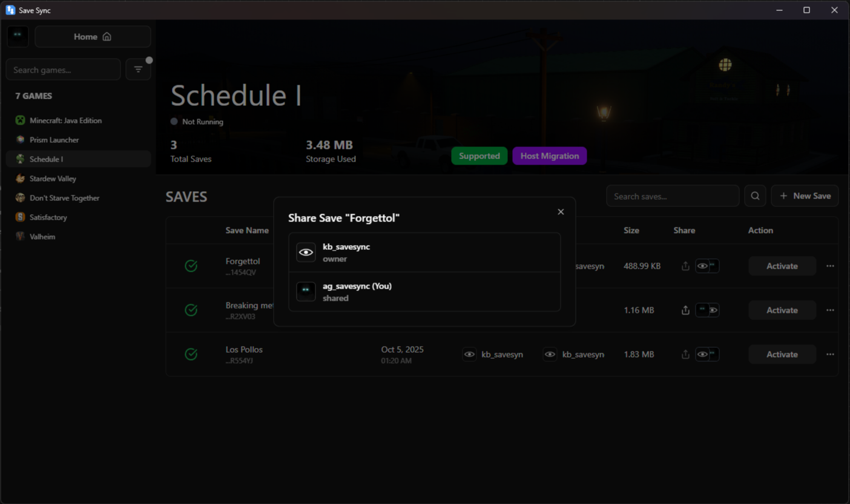Focus the Search games field
The height and width of the screenshot is (504, 850).
(x=63, y=70)
